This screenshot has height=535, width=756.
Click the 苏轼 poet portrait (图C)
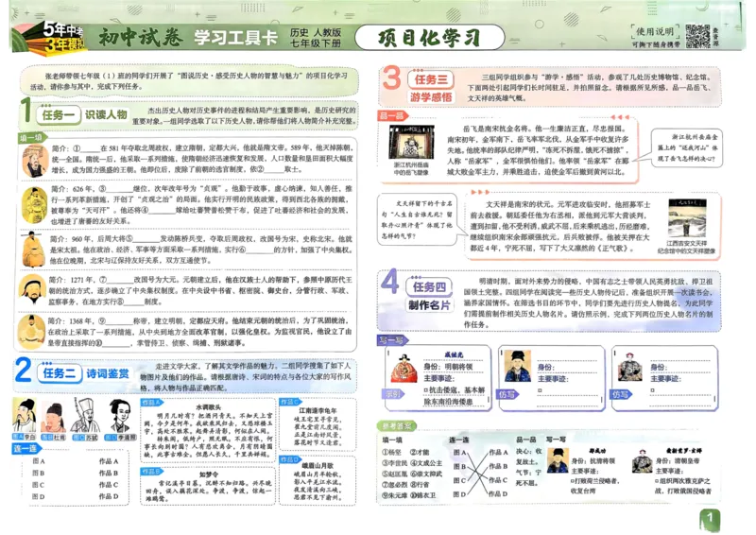[x=85, y=416]
